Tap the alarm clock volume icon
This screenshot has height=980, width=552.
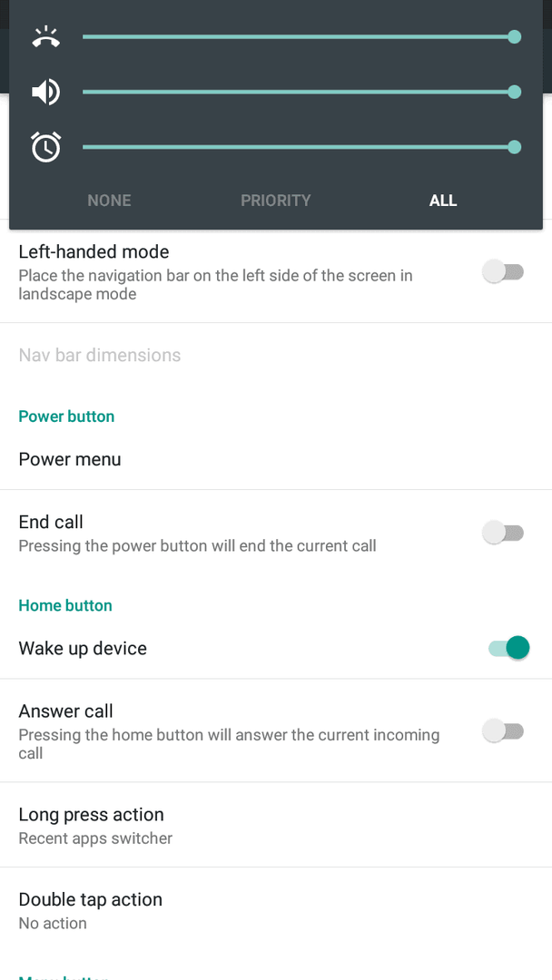pyautogui.click(x=46, y=147)
